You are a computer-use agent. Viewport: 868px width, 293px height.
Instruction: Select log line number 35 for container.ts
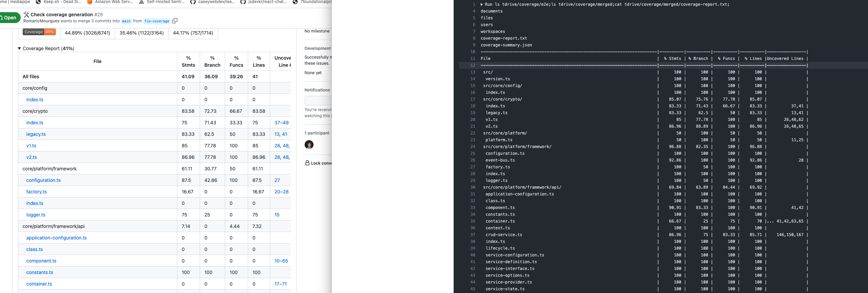[473, 221]
